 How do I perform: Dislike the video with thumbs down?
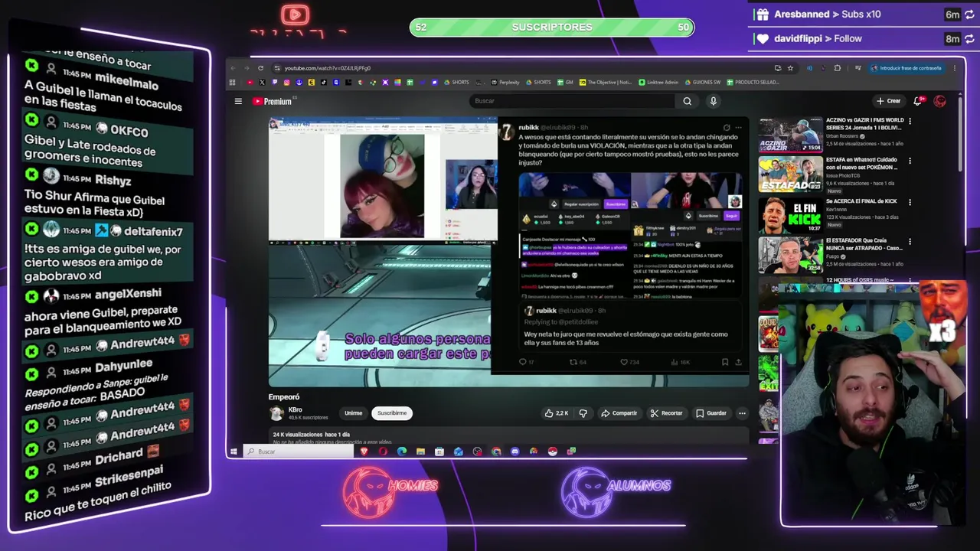[583, 413]
